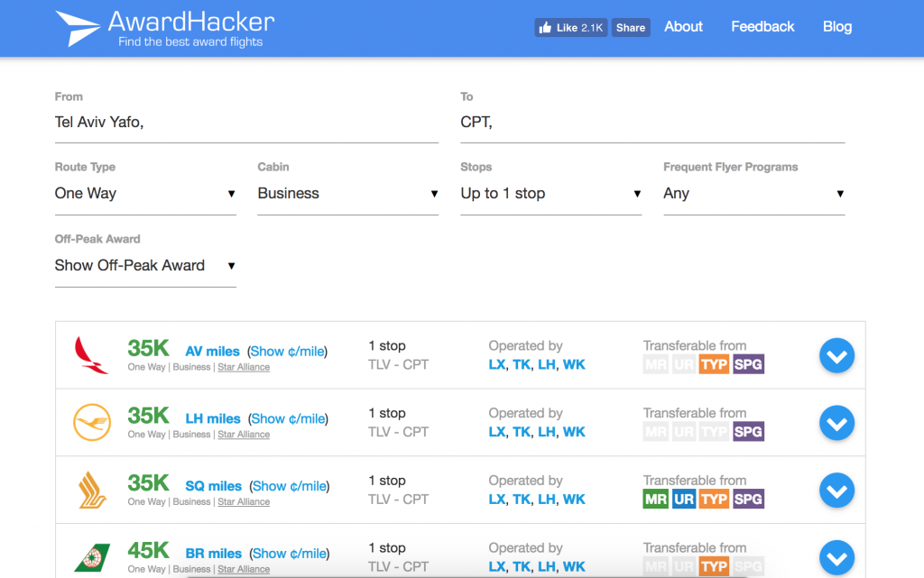The width and height of the screenshot is (924, 578).
Task: Click TYP badge in BR miles row
Action: (715, 566)
